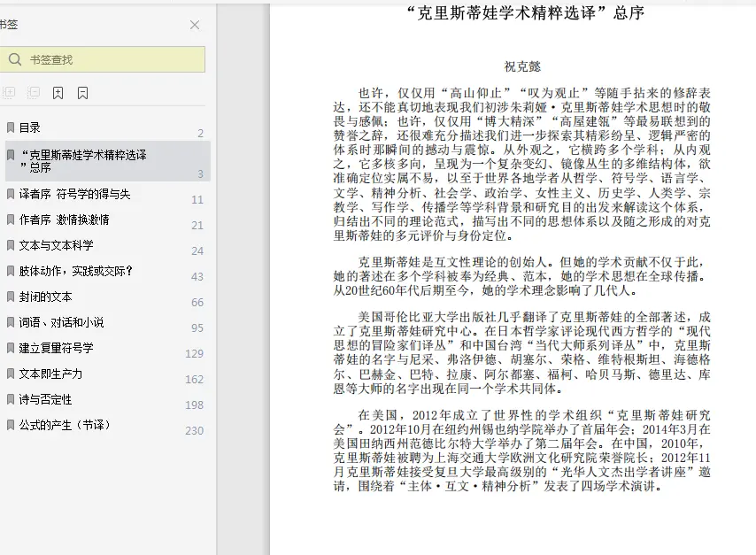Click page number 24 in bookmarks
756x555 pixels.
coord(197,251)
